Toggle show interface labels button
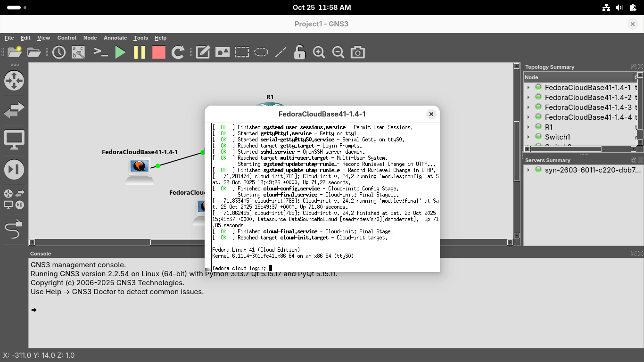The width and height of the screenshot is (644, 362). [x=78, y=52]
